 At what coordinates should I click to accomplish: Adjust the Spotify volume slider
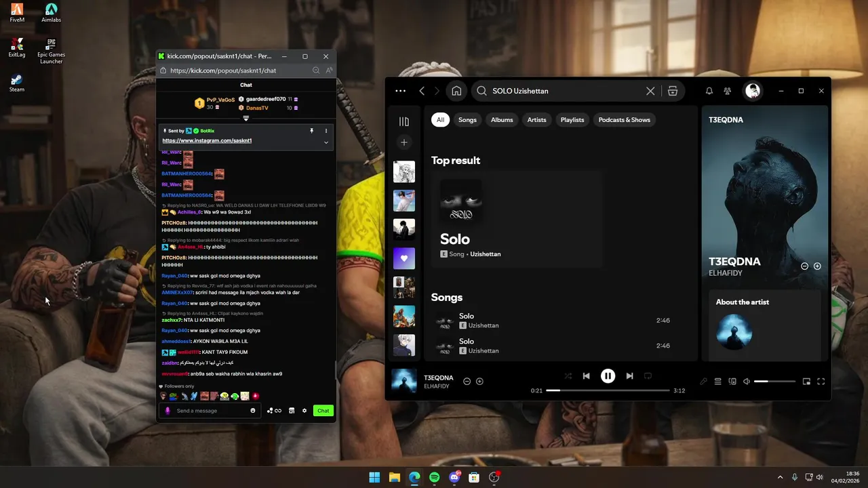point(774,382)
